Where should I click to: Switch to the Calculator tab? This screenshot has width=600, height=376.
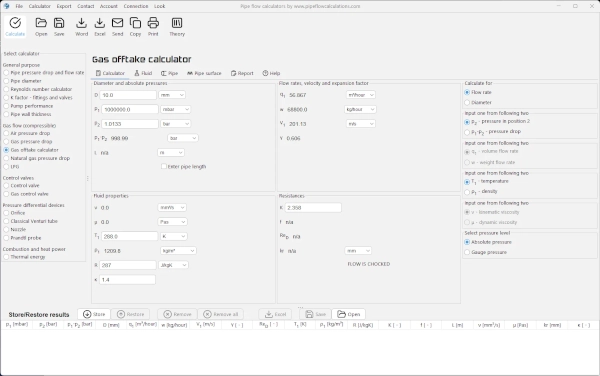110,73
